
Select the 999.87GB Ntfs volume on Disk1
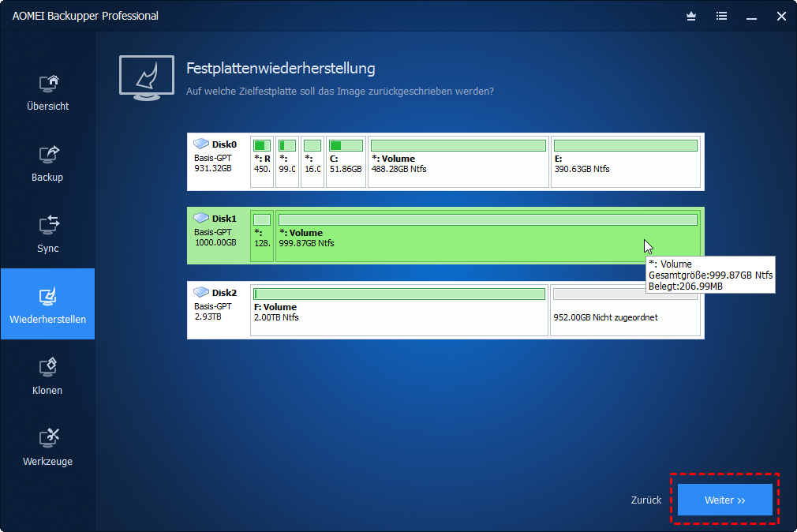click(488, 236)
